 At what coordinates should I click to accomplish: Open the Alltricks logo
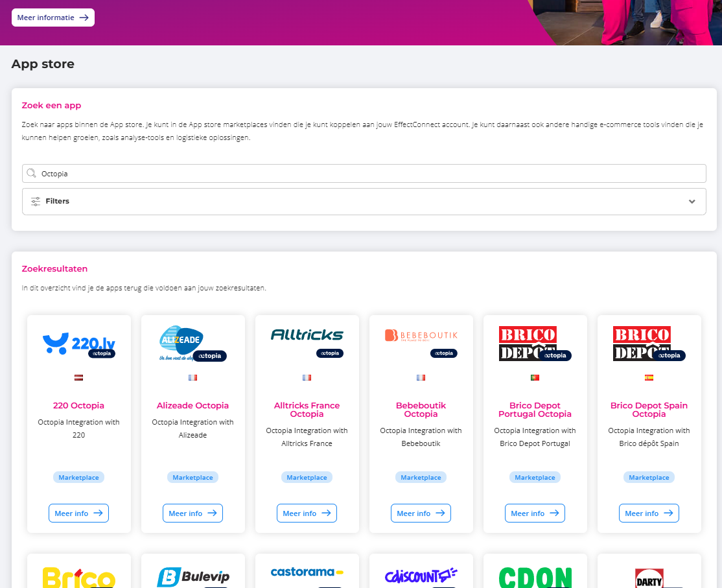(307, 342)
